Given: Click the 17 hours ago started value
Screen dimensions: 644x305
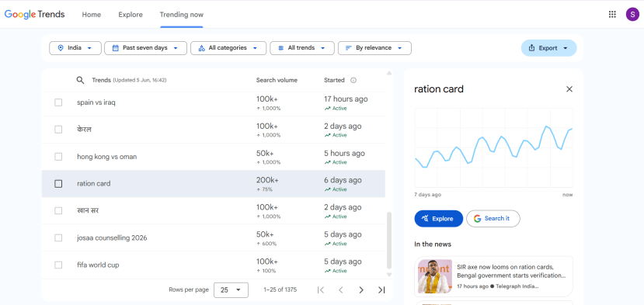Looking at the screenshot, I should pyautogui.click(x=346, y=99).
